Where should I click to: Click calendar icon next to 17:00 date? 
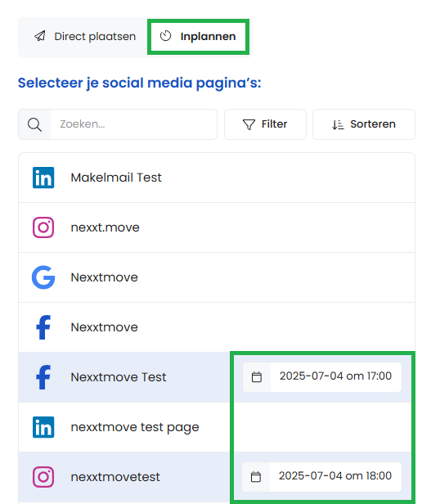click(x=257, y=376)
